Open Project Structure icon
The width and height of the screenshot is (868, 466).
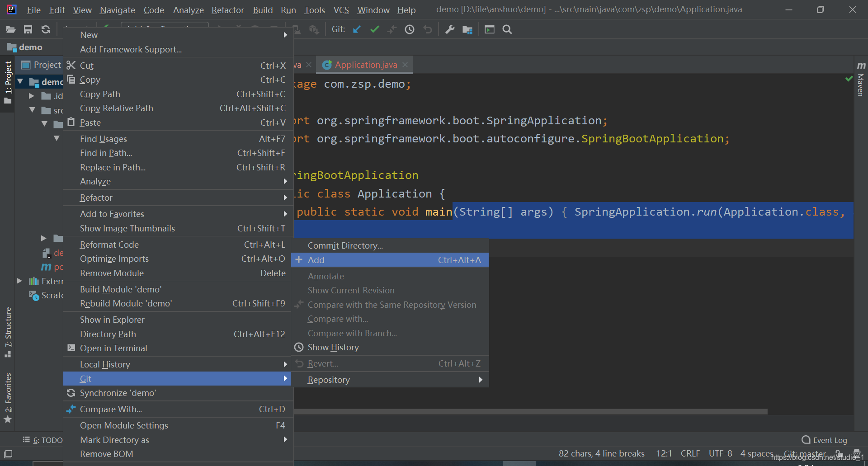467,29
